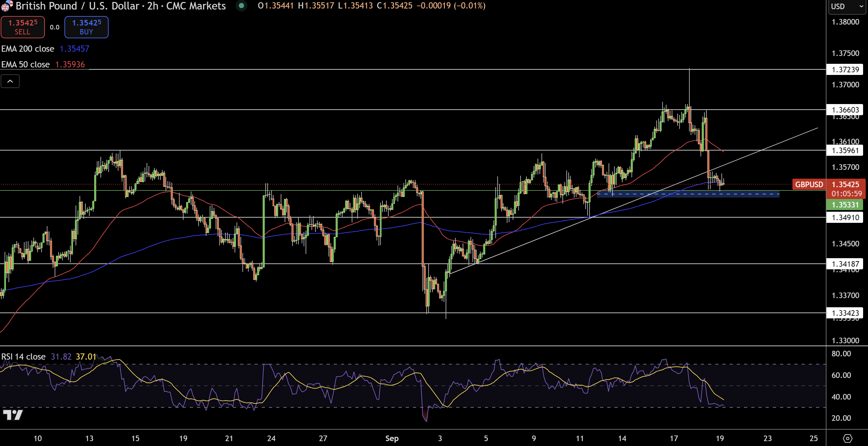This screenshot has height=446, width=868.
Task: Click the change value −0.00019 (−0.01%)
Action: tap(451, 6)
